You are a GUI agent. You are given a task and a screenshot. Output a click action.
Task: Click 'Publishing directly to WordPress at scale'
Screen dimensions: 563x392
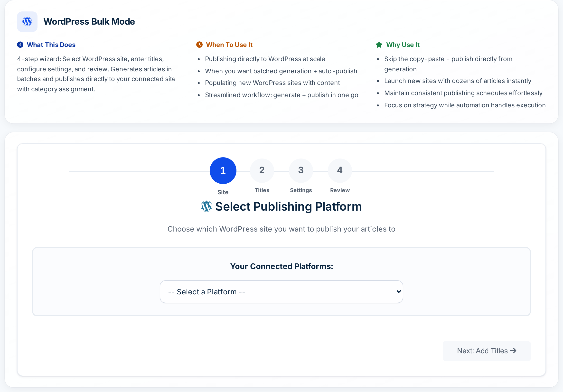coord(265,59)
